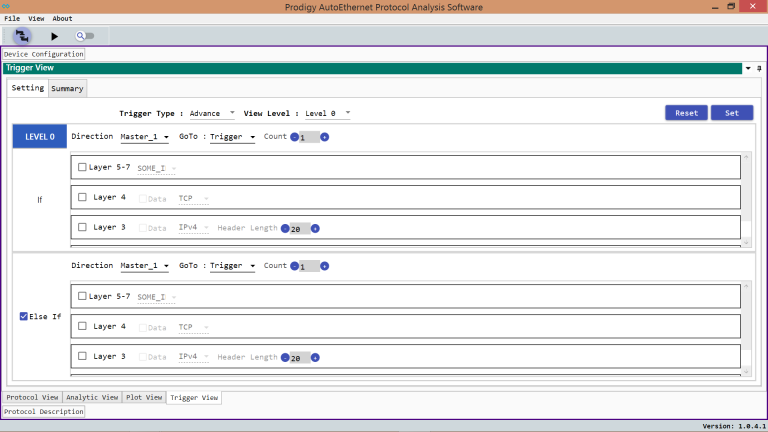Tick Data checkbox in If Layer 4 row
Screen dimensions: 768x432
143,198
